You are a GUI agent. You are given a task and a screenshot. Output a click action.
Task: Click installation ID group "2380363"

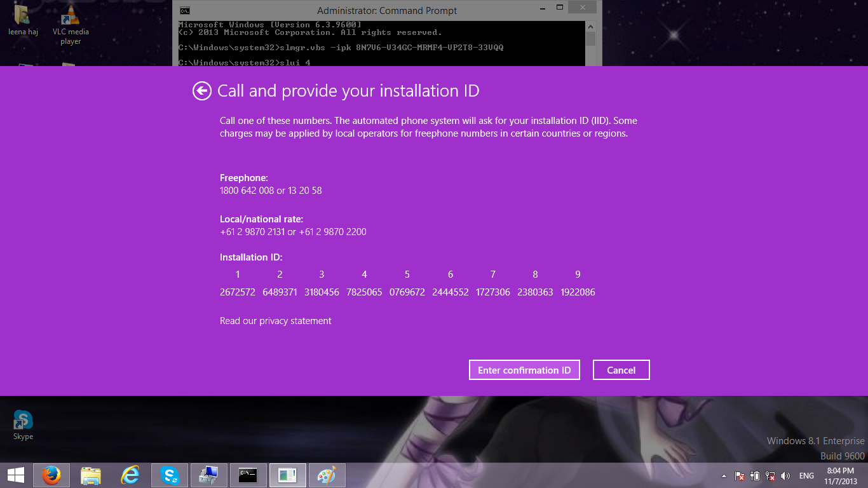click(535, 292)
